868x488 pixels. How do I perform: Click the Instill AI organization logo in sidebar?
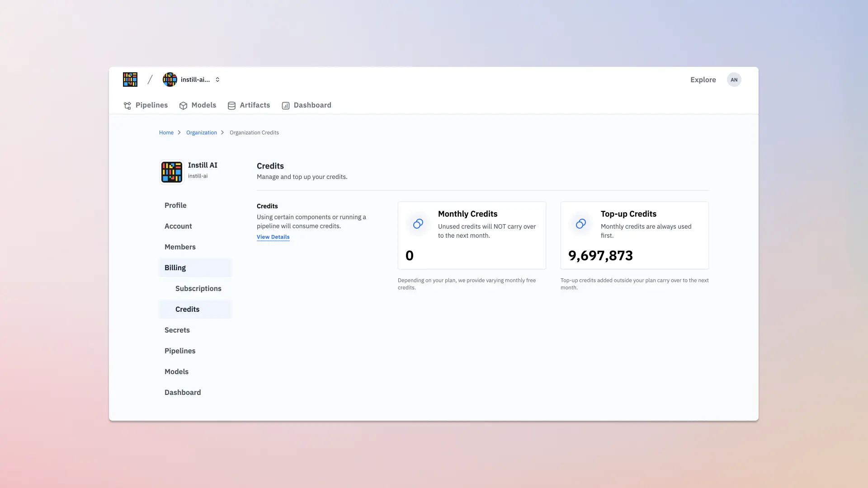tap(172, 172)
